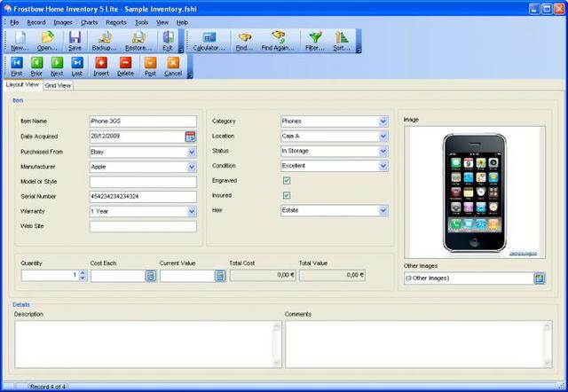Open an inventory file with Open
568x392 pixels.
tap(47, 41)
